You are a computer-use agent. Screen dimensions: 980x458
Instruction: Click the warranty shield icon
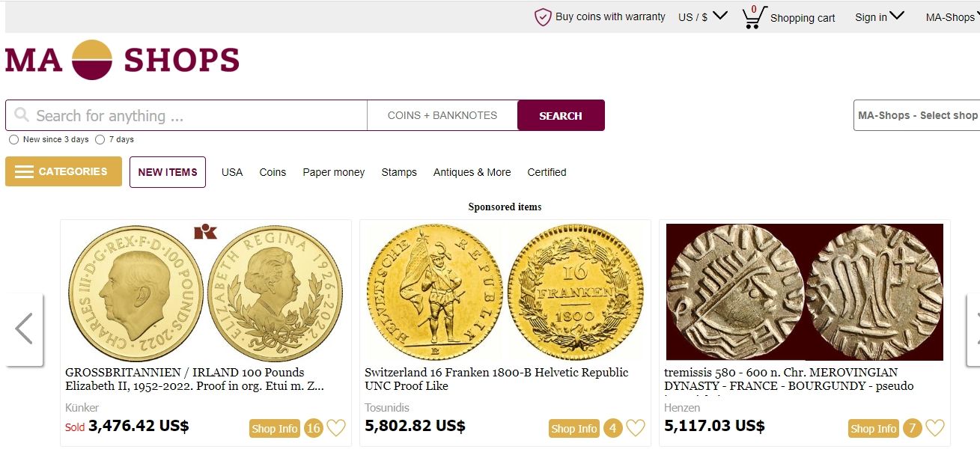pos(543,17)
